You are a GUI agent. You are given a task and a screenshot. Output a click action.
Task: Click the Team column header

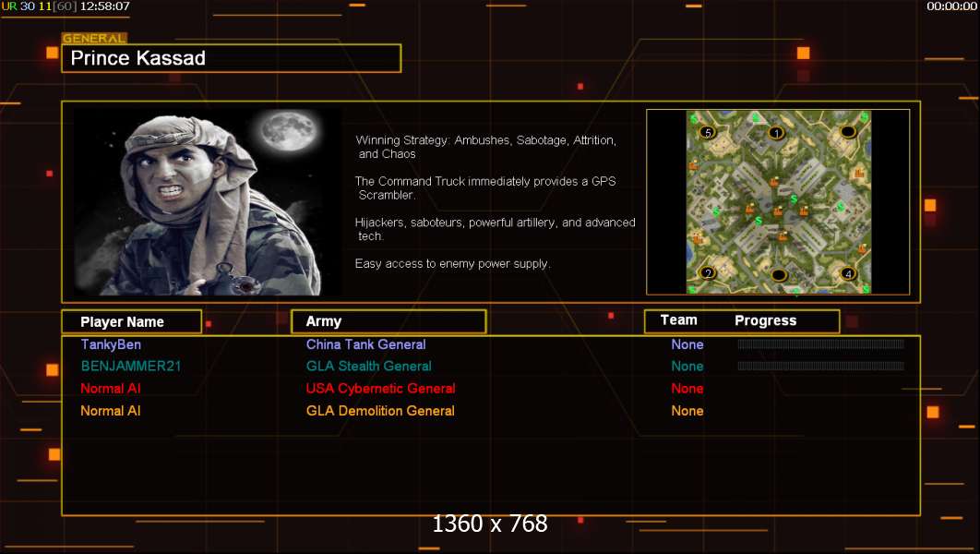(679, 320)
